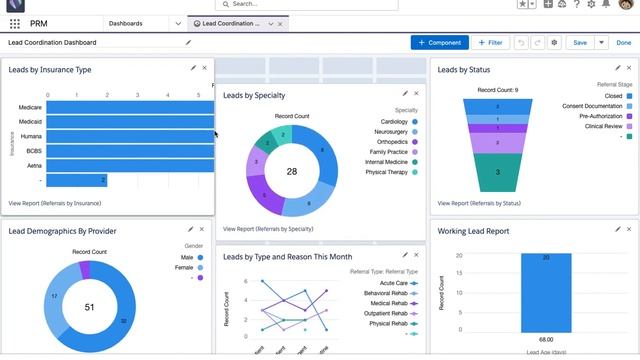Click the Salesforce cloud guidance icon
This screenshot has width=640, height=360.
[x=562, y=4]
